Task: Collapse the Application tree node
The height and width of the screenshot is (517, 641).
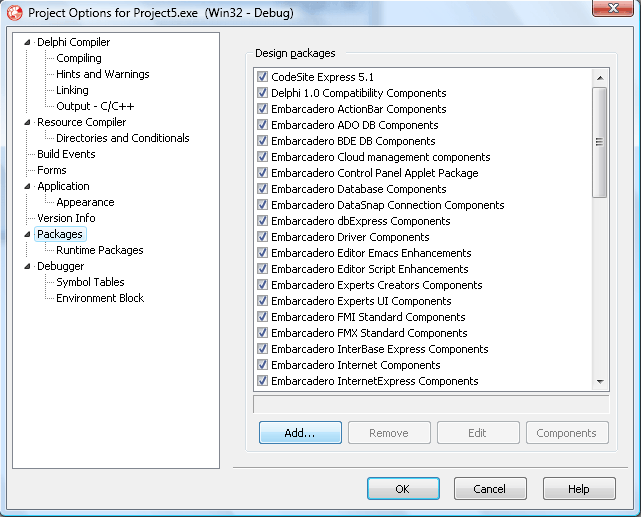Action: (x=27, y=186)
